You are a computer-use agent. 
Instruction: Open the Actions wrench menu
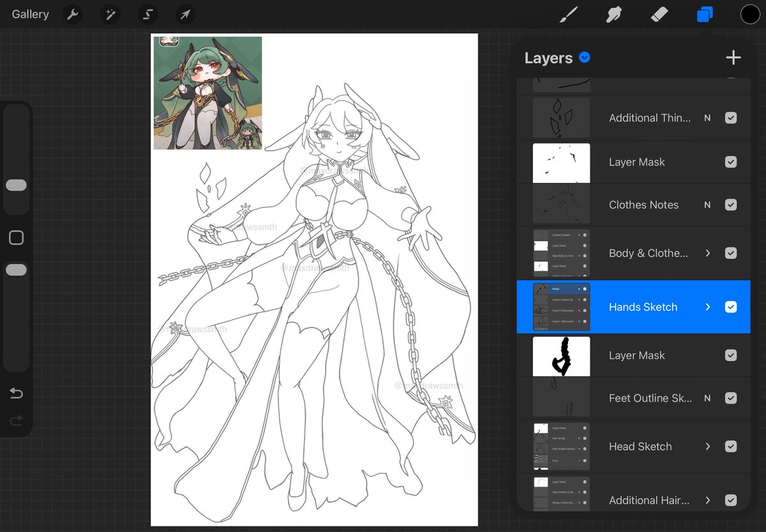coord(73,14)
